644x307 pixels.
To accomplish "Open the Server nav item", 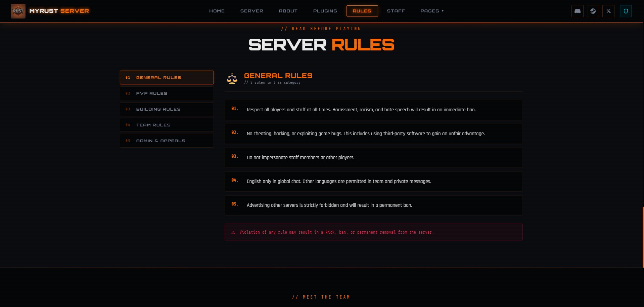I will [251, 11].
